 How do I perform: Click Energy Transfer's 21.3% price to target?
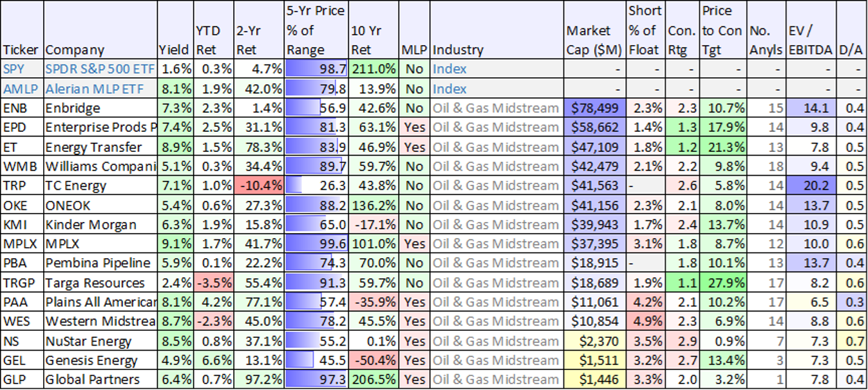click(x=724, y=147)
